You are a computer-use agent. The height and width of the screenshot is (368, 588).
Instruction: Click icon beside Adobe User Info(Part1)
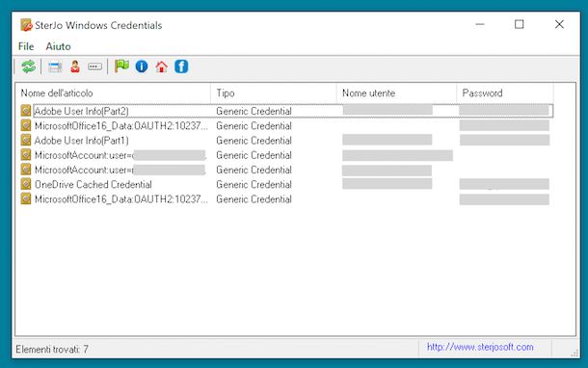[25, 140]
